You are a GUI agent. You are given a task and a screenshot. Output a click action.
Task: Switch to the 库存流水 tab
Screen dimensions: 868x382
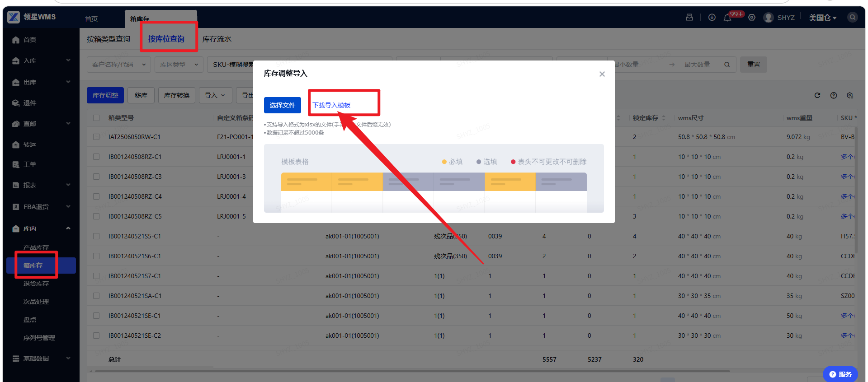point(217,39)
